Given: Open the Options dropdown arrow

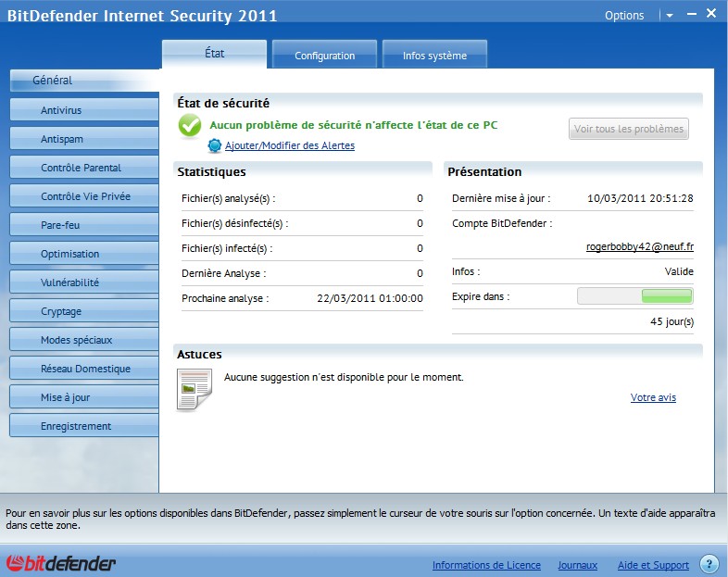Looking at the screenshot, I should tap(670, 16).
